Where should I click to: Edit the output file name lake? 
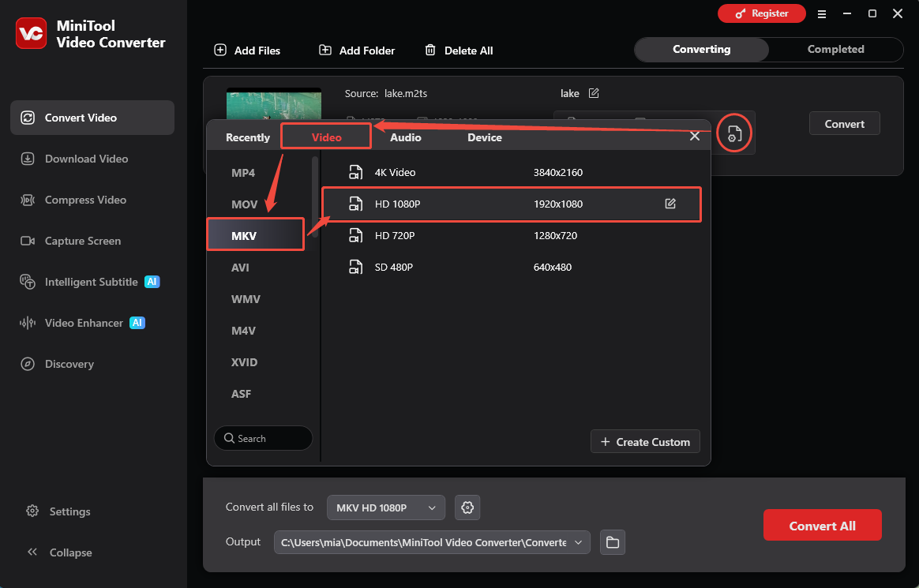[594, 93]
